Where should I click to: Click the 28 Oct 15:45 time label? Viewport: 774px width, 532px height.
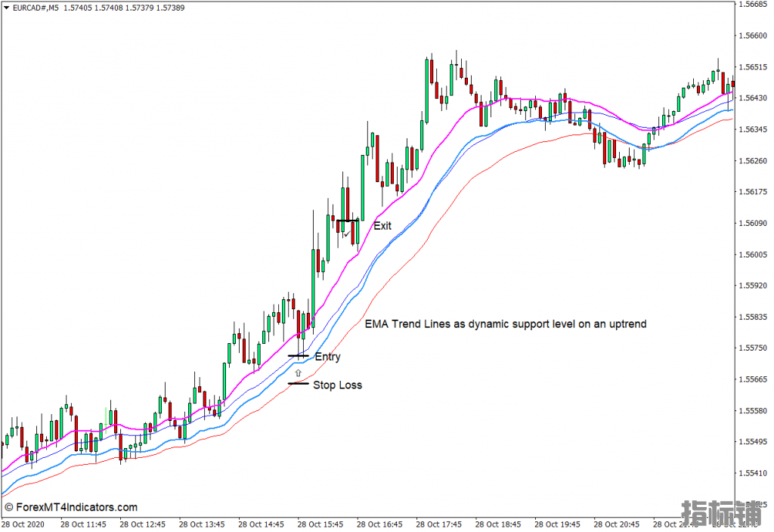pyautogui.click(x=321, y=524)
